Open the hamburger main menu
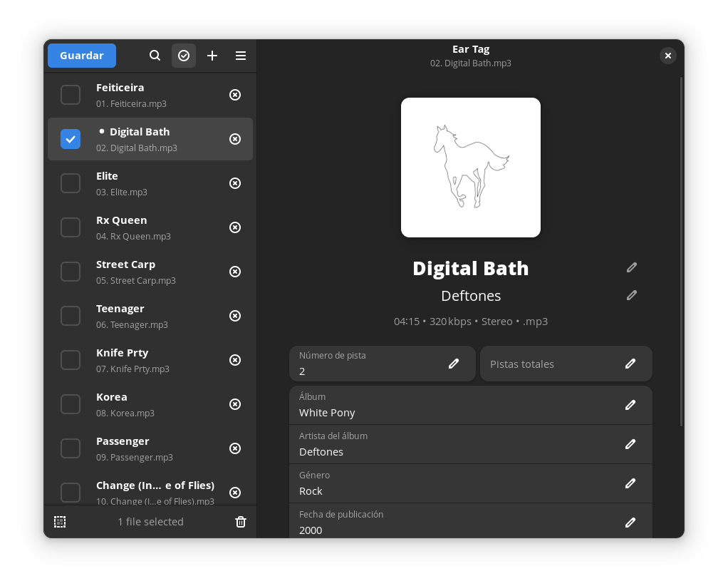 [241, 56]
